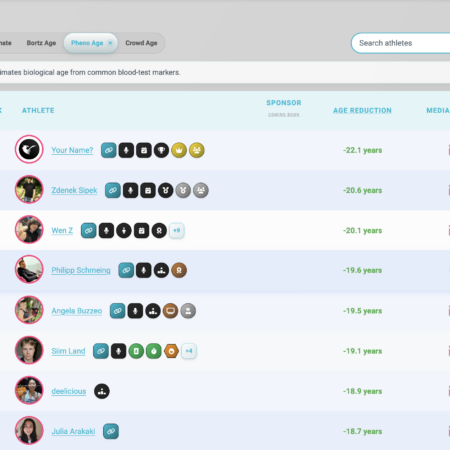Click the orange hexagon badge for Siim Land
The height and width of the screenshot is (450, 450).
(171, 351)
